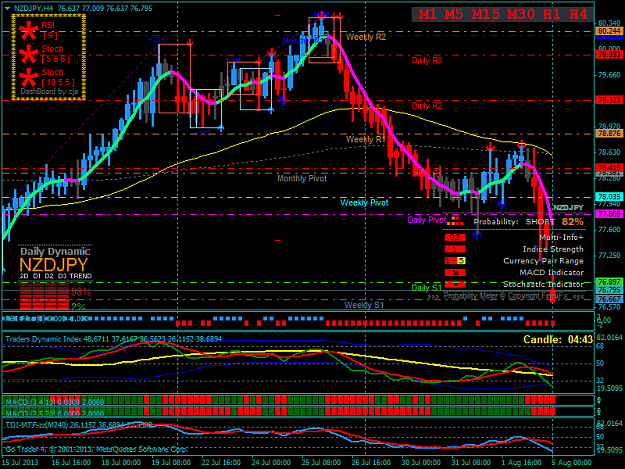Click the 76.897 green price tag

click(609, 282)
